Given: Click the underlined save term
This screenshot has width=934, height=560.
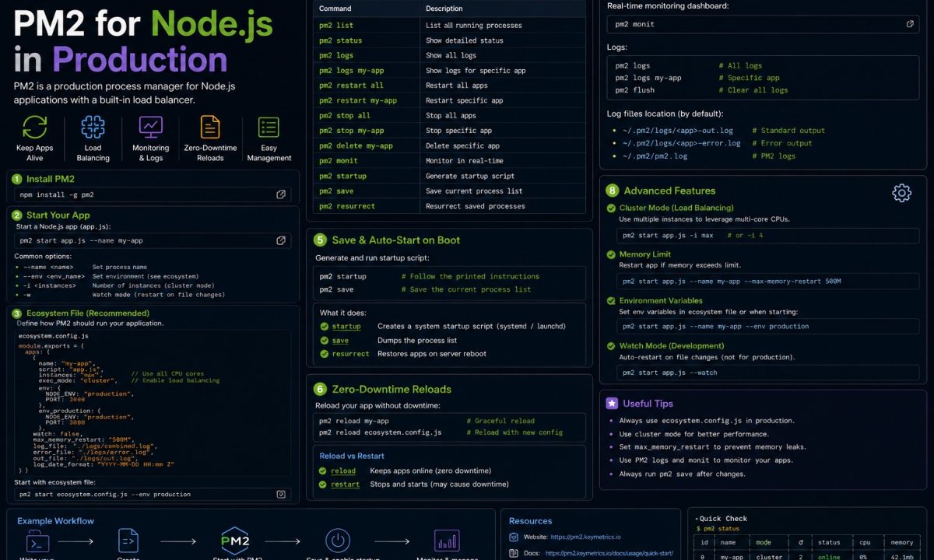Looking at the screenshot, I should pos(340,341).
